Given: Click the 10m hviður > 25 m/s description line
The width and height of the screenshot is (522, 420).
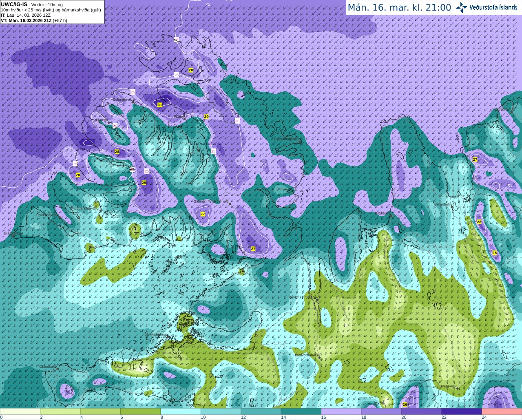Looking at the screenshot, I should pos(51,10).
